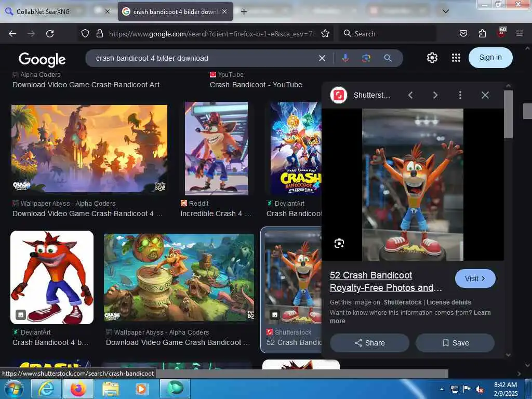The image size is (532, 399).
Task: Show next image in preview panel
Action: click(x=435, y=96)
